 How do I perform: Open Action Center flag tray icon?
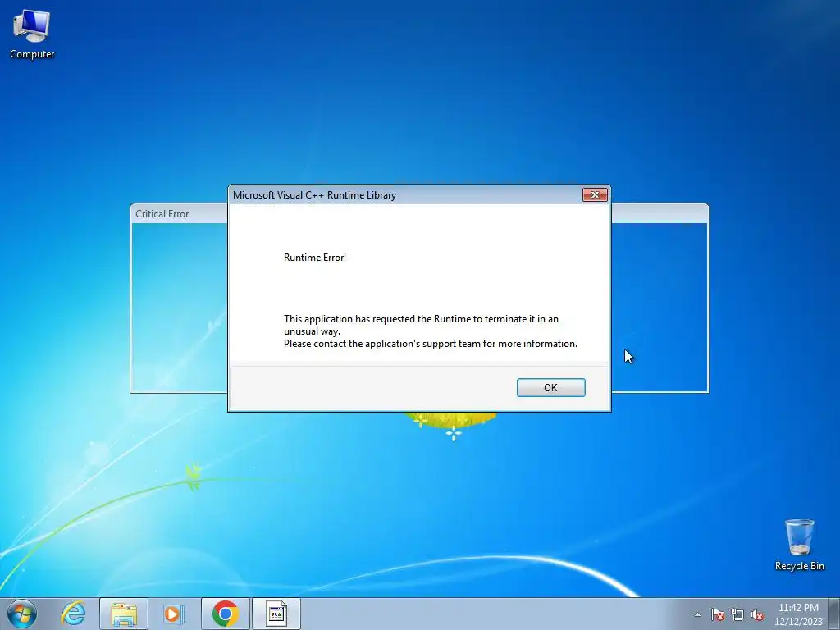tap(717, 614)
